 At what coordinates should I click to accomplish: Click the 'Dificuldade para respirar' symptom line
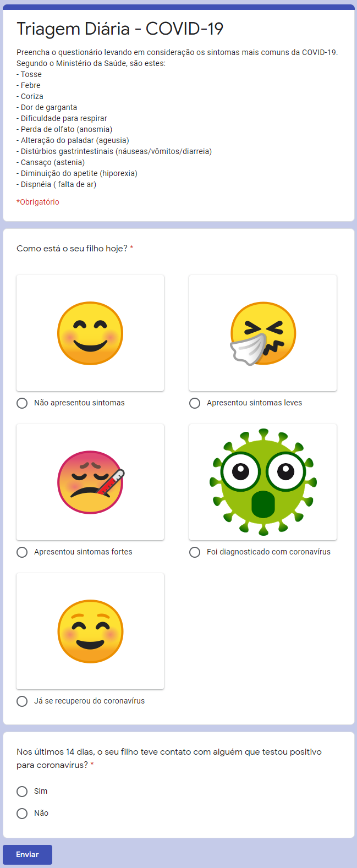pos(62,118)
